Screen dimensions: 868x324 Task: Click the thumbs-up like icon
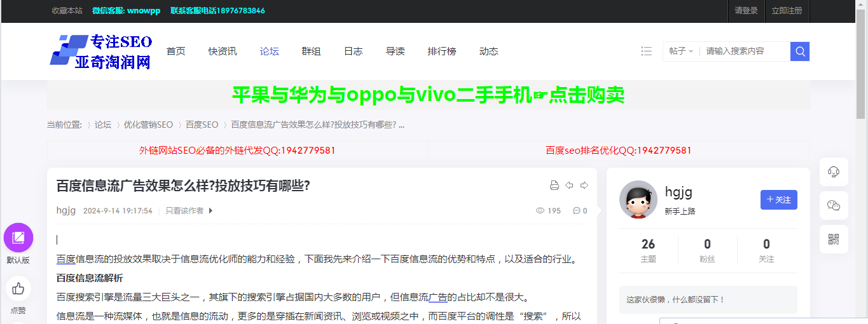pos(18,289)
